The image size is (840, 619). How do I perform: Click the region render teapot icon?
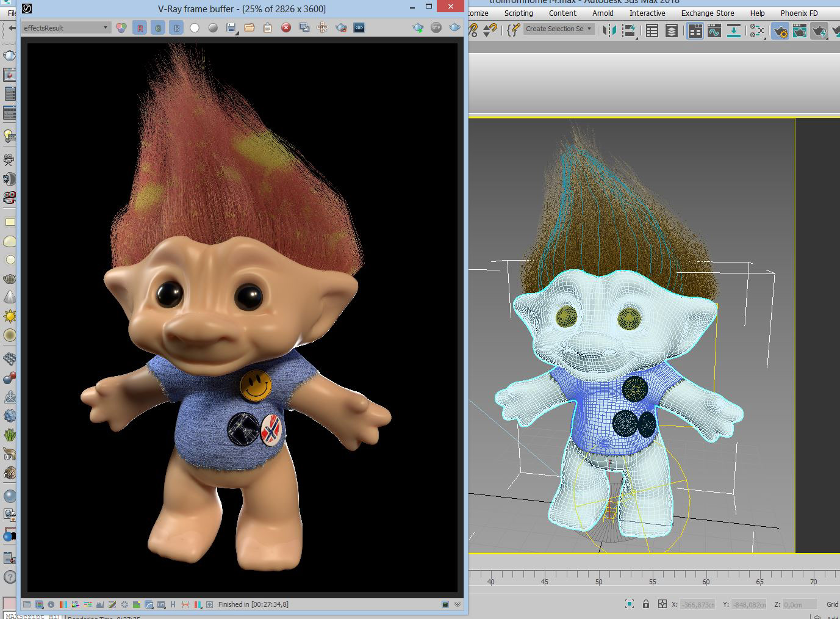click(x=341, y=27)
